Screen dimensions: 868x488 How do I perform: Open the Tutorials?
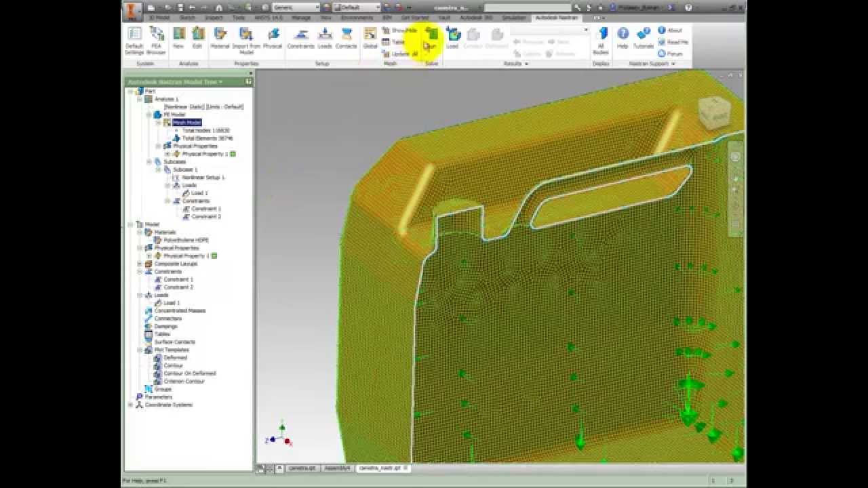(644, 38)
